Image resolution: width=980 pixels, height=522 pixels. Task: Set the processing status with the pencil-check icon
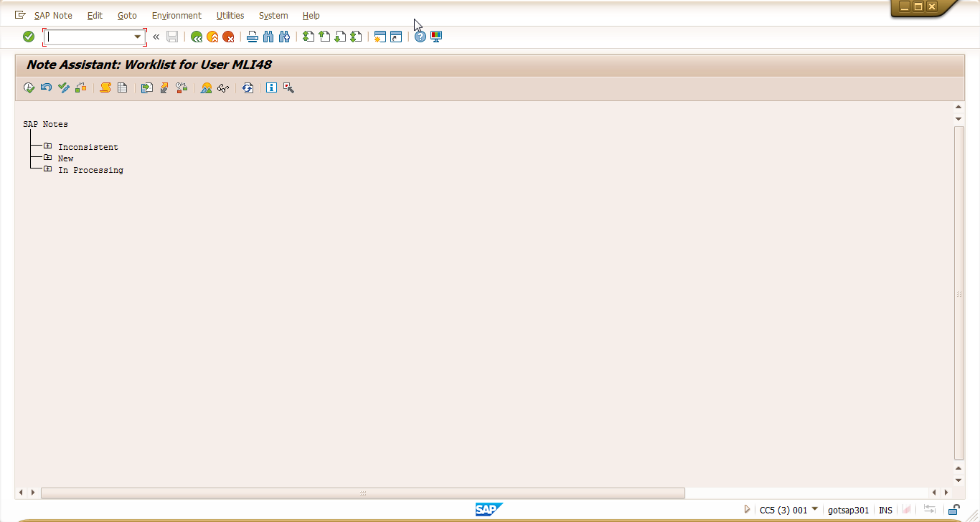[64, 87]
